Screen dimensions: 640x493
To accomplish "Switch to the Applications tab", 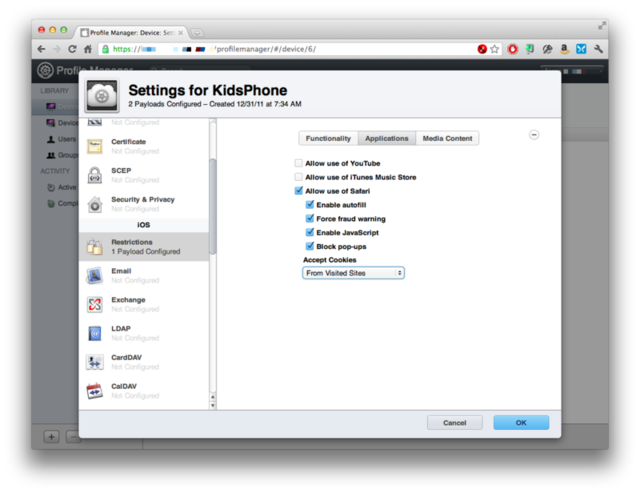I will click(387, 138).
